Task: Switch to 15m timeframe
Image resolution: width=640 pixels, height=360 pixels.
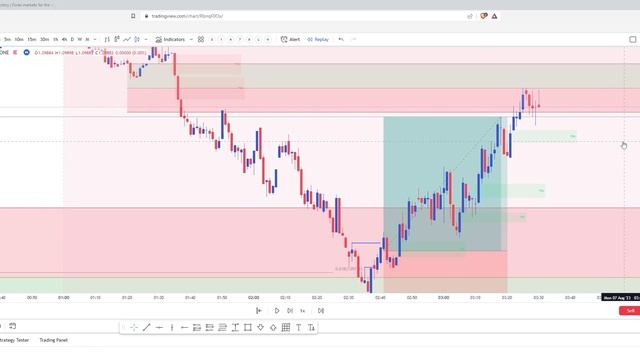Action: pos(31,40)
